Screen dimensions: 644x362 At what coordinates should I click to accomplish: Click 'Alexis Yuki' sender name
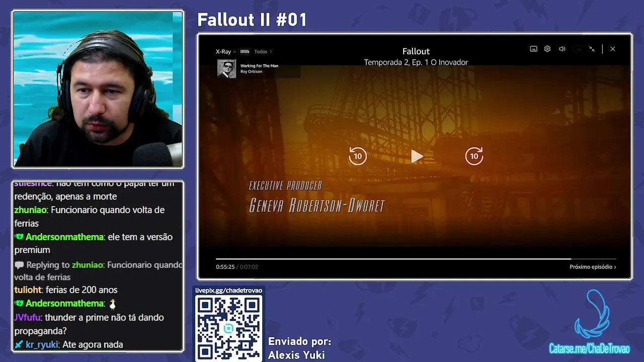(296, 355)
